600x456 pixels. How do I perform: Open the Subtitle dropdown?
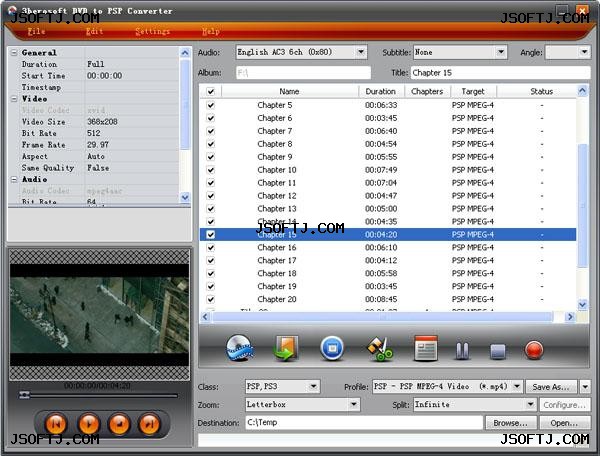(501, 52)
